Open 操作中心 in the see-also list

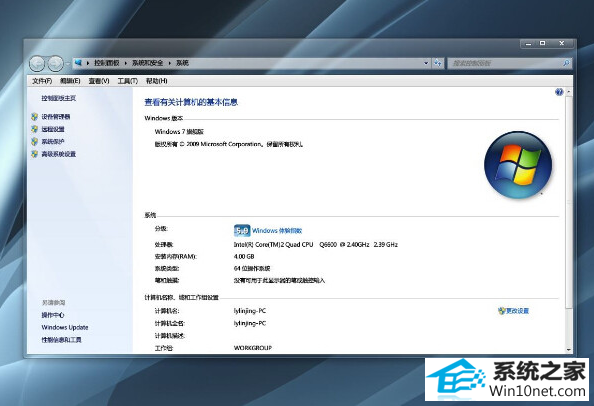(x=53, y=315)
